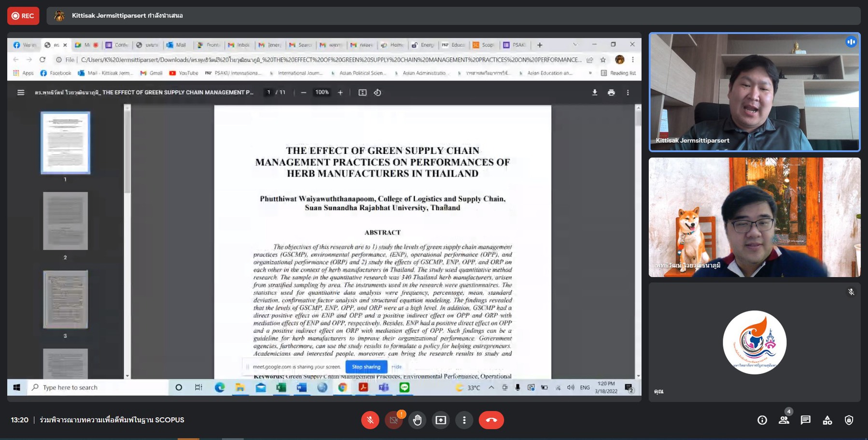Open Meet more options three-dot menu
This screenshot has height=440, width=868.
(x=464, y=420)
